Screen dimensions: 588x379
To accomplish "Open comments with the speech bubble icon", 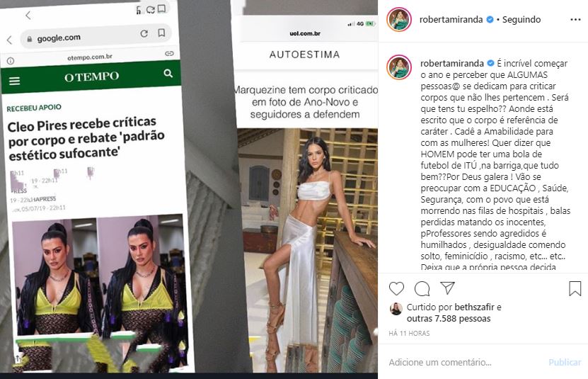I will 422,288.
